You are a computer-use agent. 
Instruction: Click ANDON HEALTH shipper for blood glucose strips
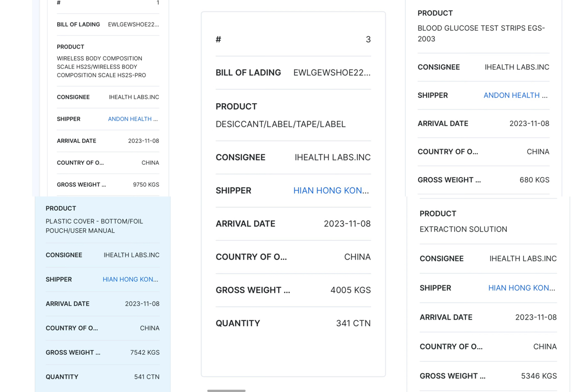(x=516, y=95)
